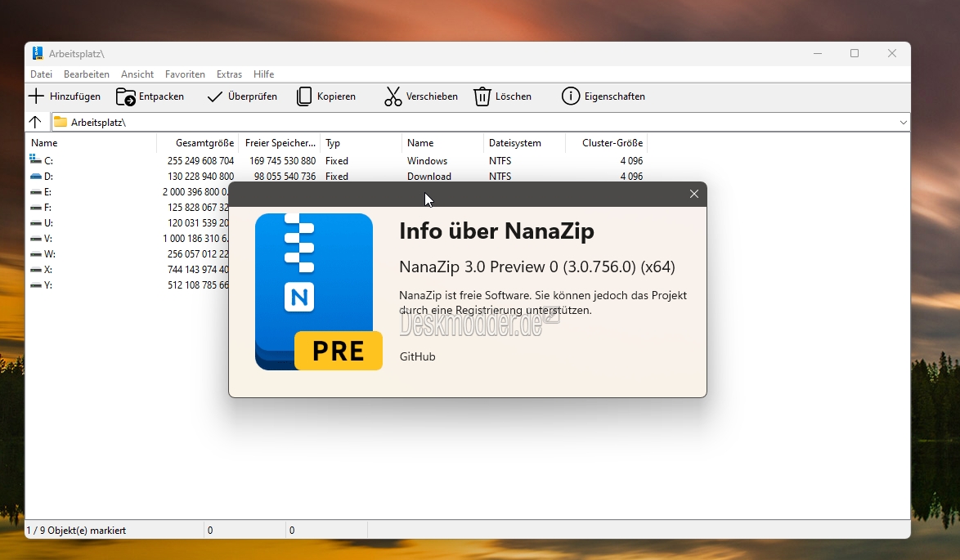Select the X: drive icon
The width and height of the screenshot is (960, 560).
pos(35,269)
